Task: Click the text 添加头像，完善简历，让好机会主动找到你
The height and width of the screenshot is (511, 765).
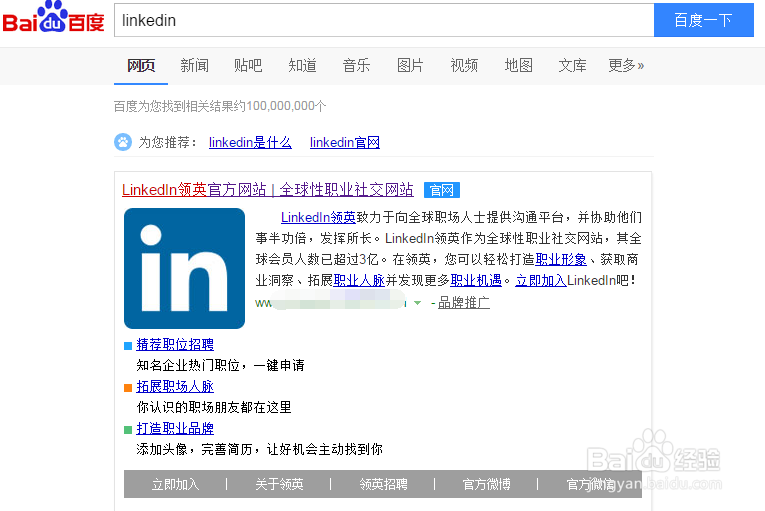Action: coord(260,449)
